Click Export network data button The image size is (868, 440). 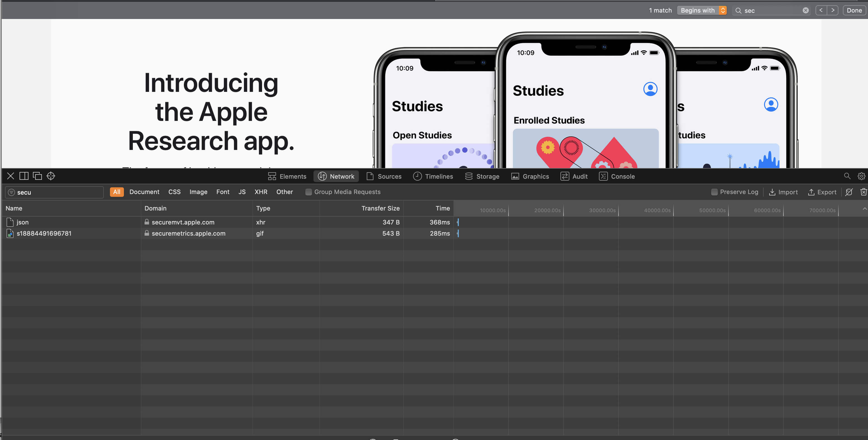coord(822,192)
